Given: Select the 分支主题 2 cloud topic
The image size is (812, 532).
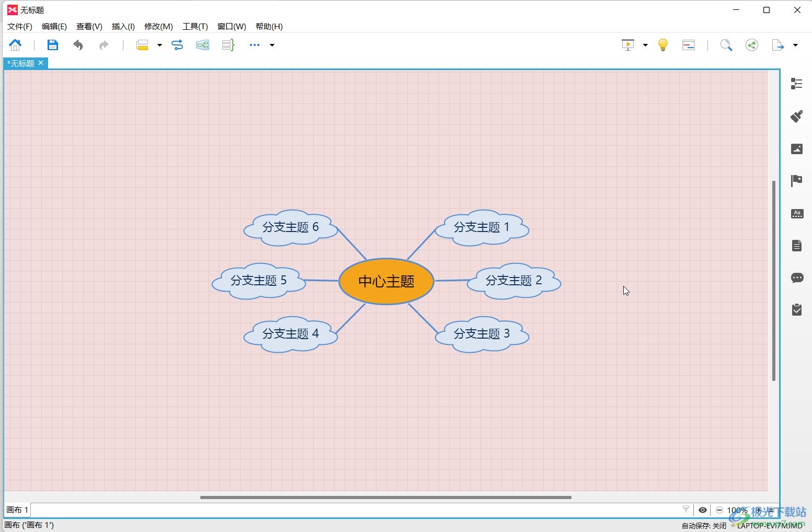Looking at the screenshot, I should pyautogui.click(x=514, y=281).
